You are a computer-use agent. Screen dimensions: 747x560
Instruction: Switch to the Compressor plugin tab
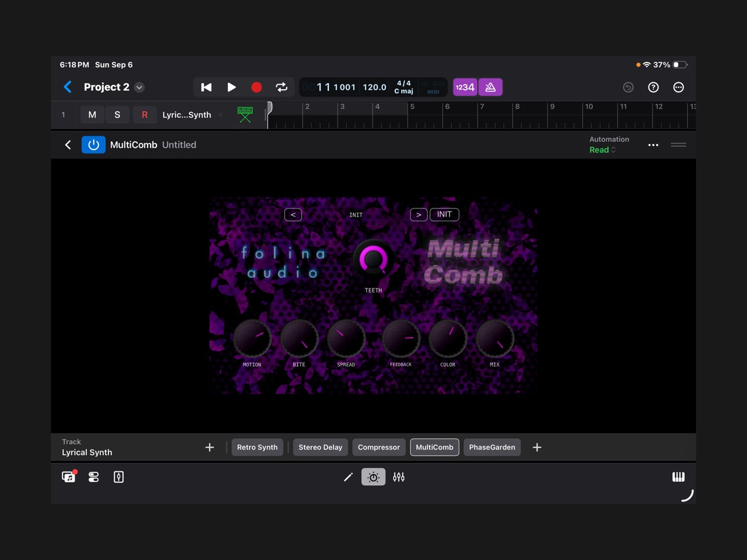point(379,448)
